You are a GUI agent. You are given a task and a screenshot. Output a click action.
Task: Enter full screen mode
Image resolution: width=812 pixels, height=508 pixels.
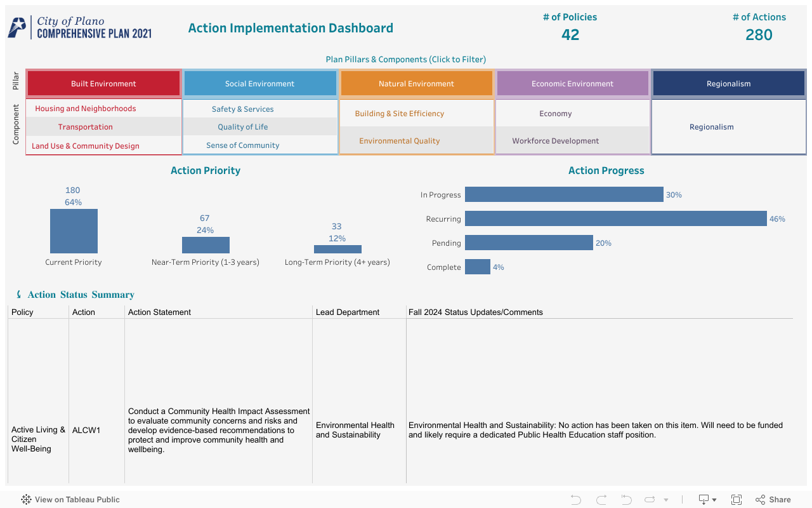pos(736,500)
